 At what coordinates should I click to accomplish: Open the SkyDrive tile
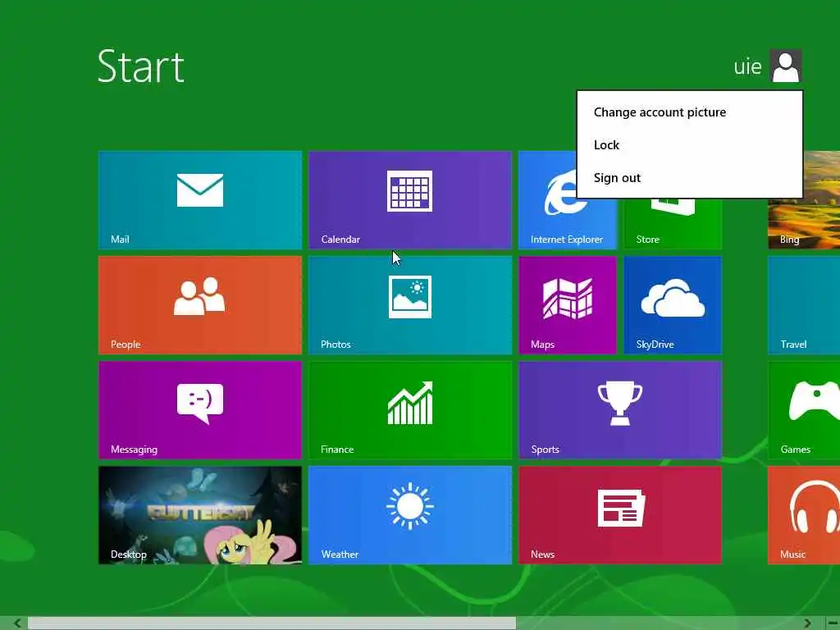click(x=673, y=305)
